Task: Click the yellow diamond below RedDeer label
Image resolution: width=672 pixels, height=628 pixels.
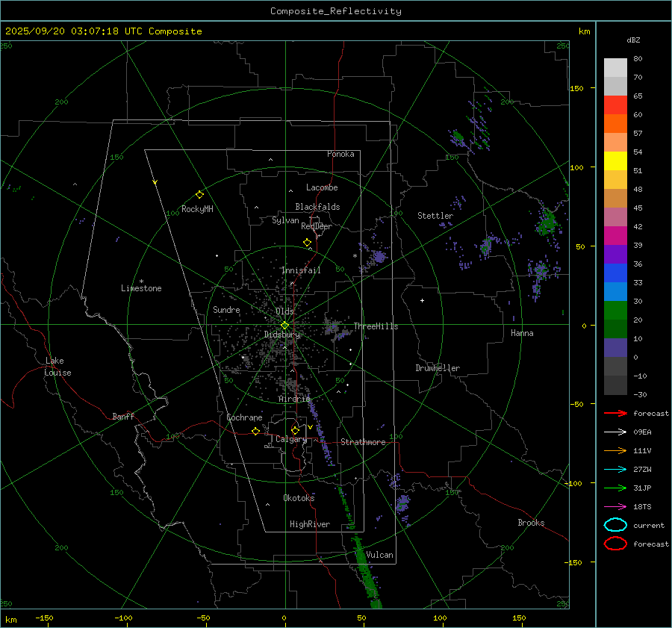Action: click(307, 243)
